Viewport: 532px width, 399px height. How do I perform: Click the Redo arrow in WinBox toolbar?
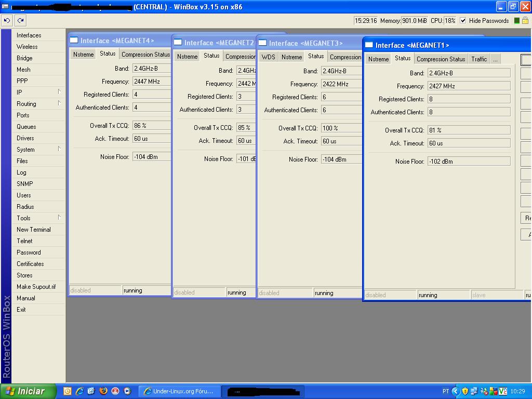(20, 21)
